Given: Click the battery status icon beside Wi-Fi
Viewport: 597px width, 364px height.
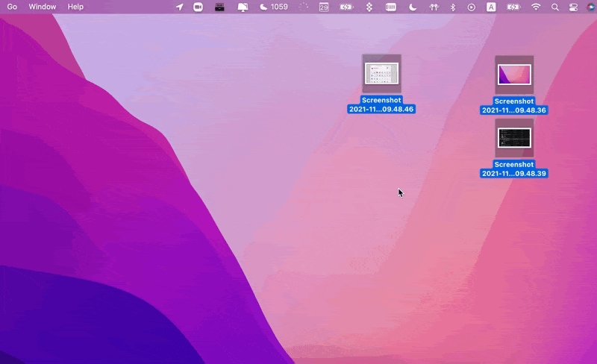Looking at the screenshot, I should pos(513,7).
